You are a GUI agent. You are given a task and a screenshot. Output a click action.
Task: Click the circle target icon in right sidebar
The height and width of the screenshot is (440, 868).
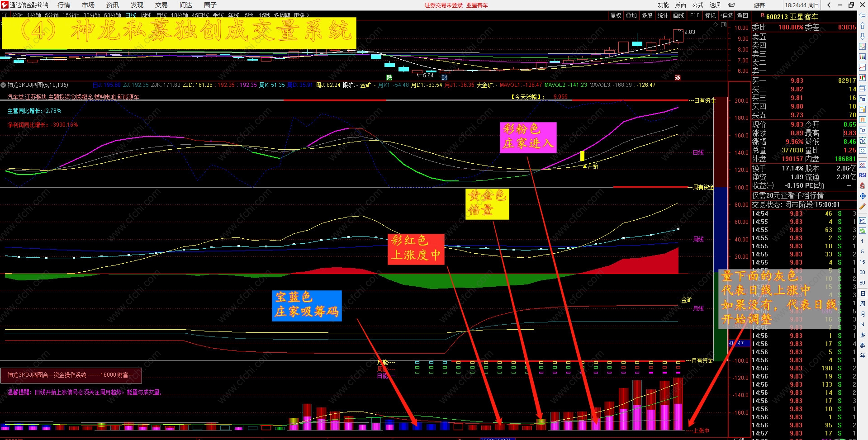pyautogui.click(x=862, y=151)
